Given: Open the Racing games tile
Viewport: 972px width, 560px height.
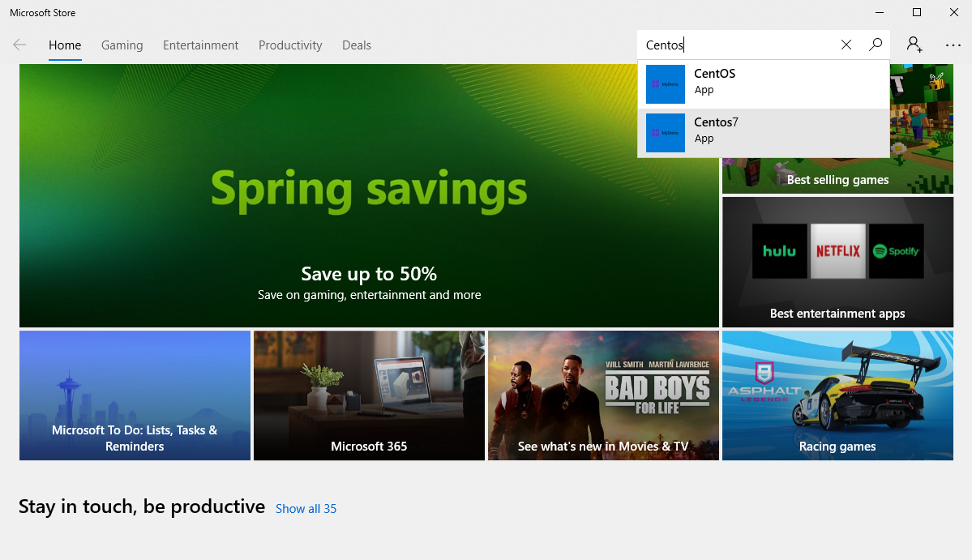Looking at the screenshot, I should tap(837, 395).
